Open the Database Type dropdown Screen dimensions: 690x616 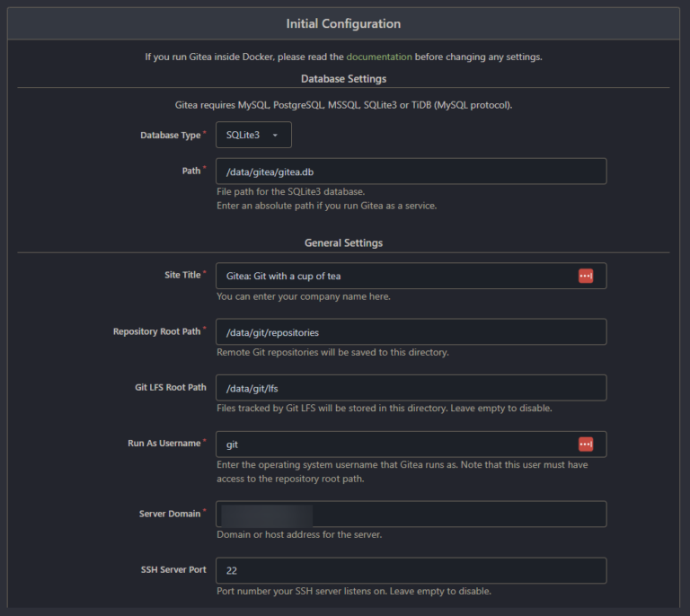[x=253, y=135]
